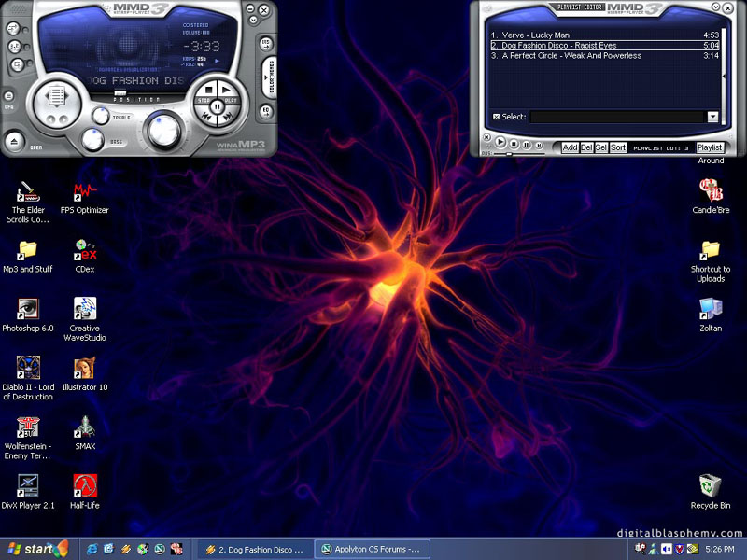
Task: Click the Add button in playlist editor
Action: [x=570, y=147]
